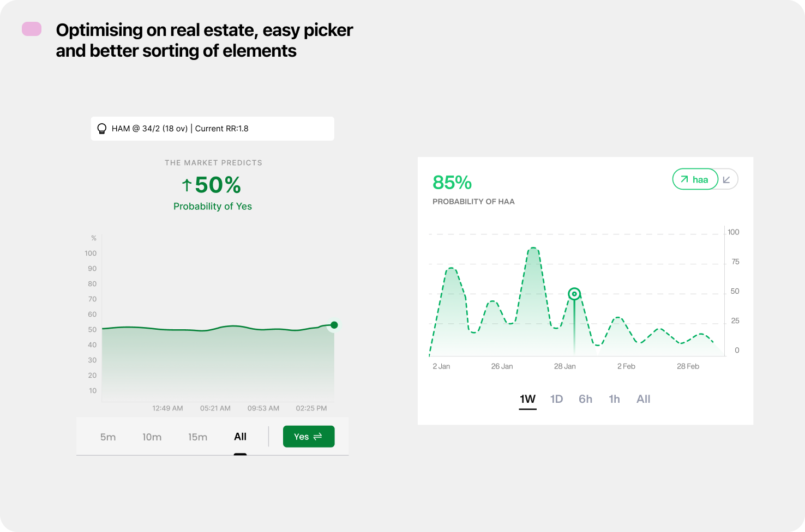
Task: Click the up arrow beside 50%
Action: (187, 185)
